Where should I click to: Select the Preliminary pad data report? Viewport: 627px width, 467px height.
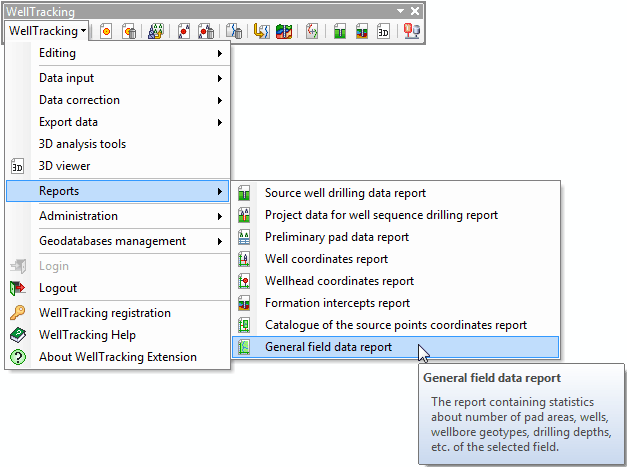[395, 237]
